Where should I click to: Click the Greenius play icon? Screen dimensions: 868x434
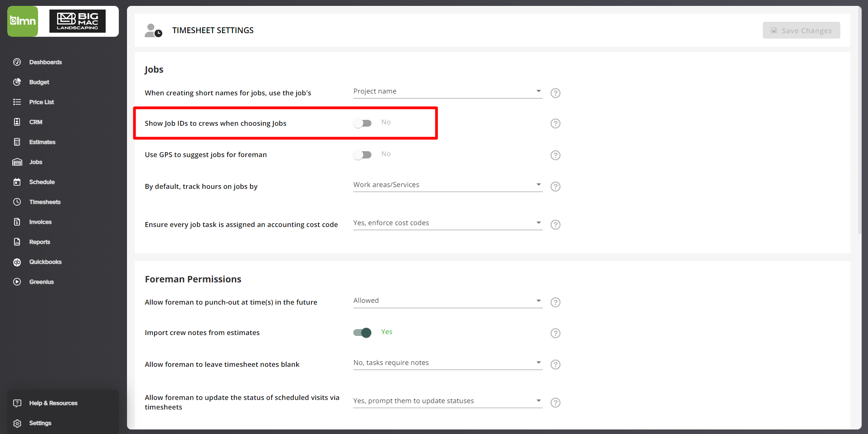coord(17,282)
